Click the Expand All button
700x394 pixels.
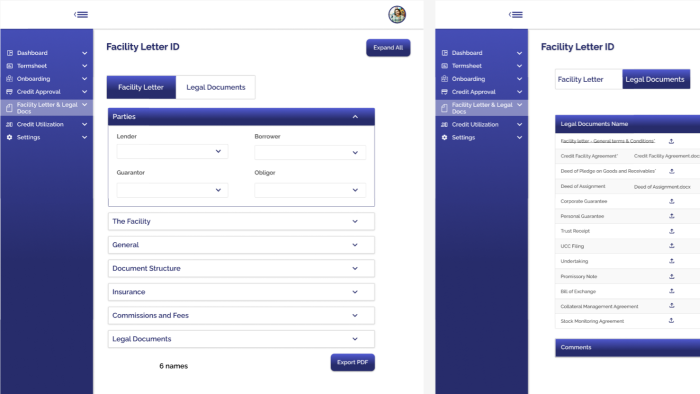coord(388,48)
